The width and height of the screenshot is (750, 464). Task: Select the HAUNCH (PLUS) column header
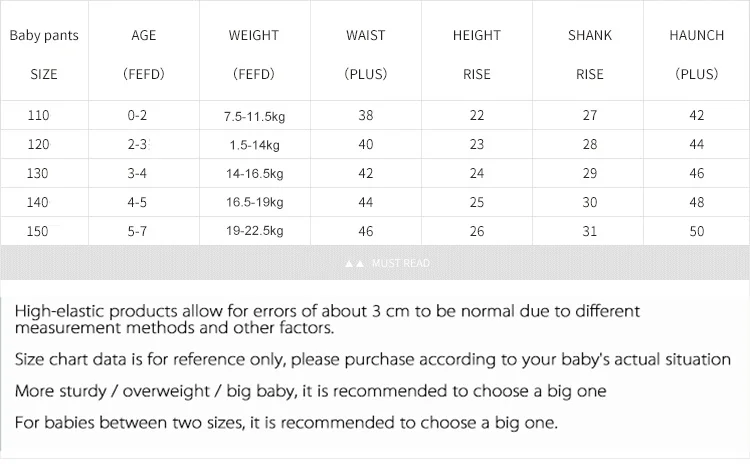click(696, 55)
